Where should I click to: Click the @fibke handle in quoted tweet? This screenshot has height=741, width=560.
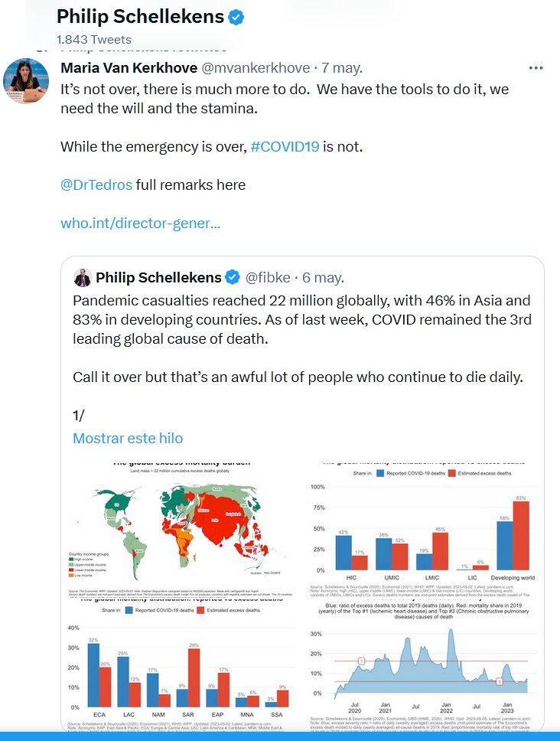(269, 277)
